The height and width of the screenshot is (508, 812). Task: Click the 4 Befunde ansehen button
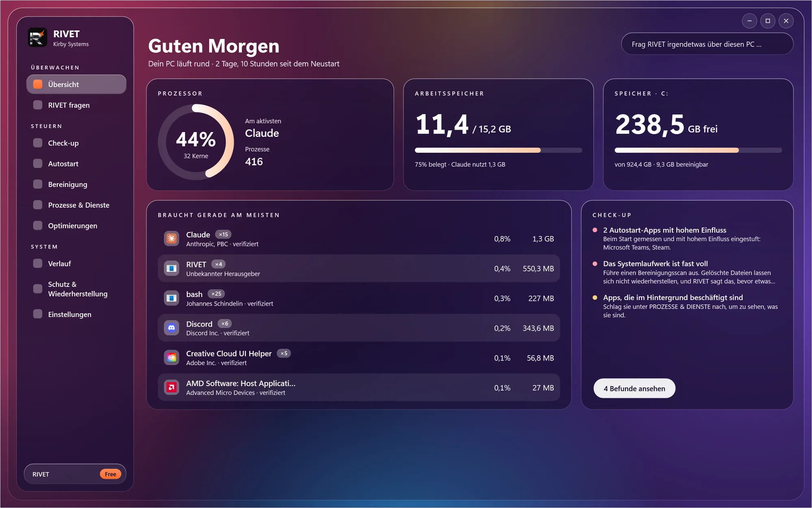pyautogui.click(x=634, y=389)
